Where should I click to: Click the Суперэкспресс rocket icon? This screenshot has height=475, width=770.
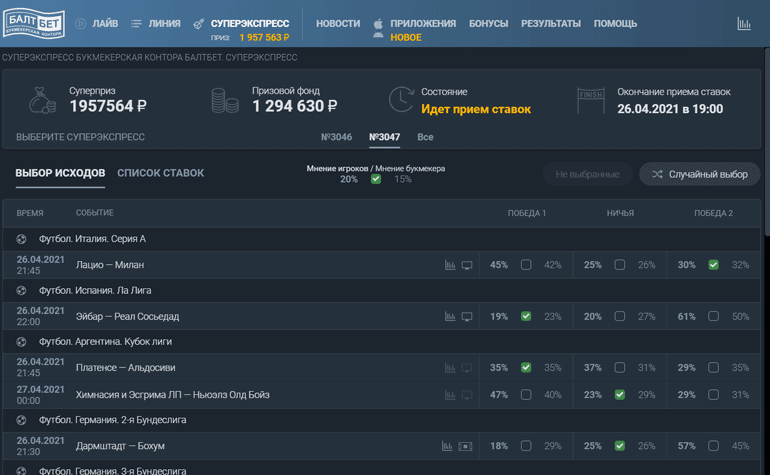coord(198,24)
